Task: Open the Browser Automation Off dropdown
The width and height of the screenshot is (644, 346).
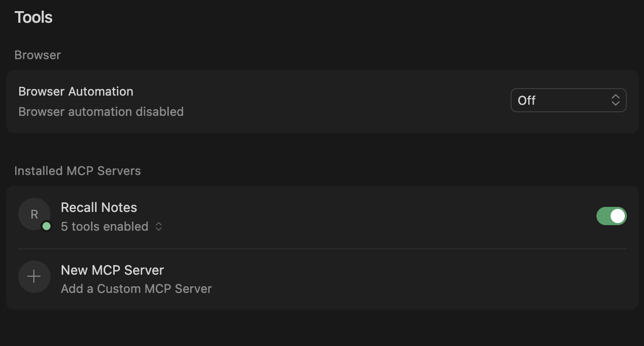Action: [568, 100]
